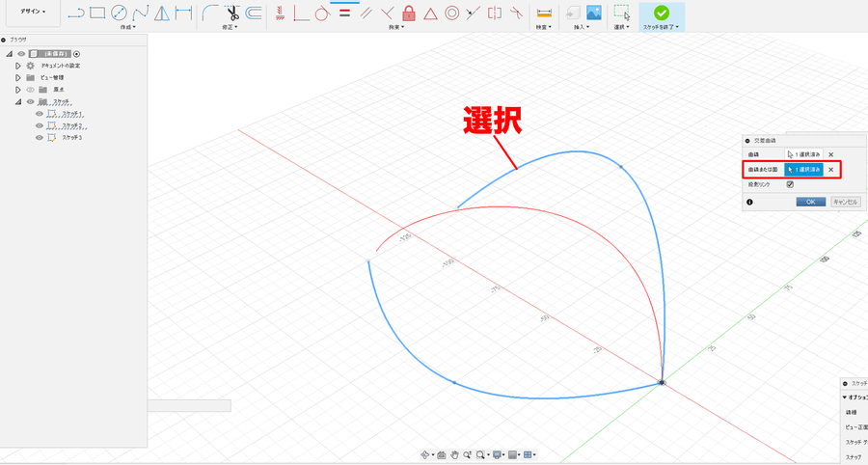The width and height of the screenshot is (868, 465).
Task: Apply the Fix/Unfix lock constraint
Action: tap(409, 13)
